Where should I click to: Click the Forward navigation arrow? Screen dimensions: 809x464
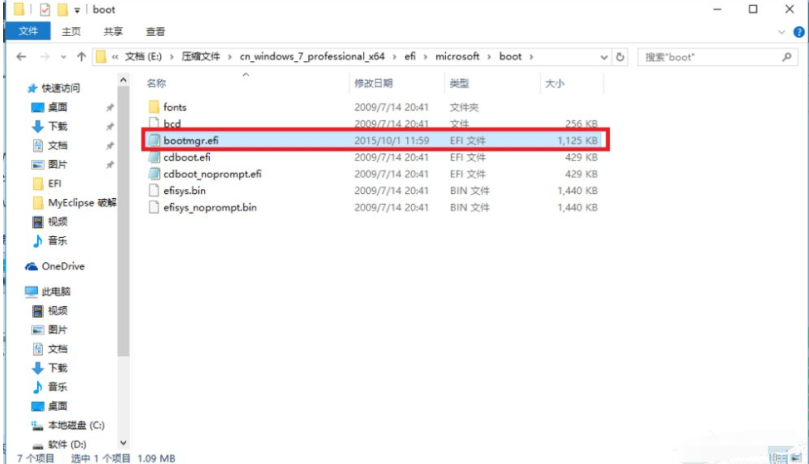tap(44, 57)
